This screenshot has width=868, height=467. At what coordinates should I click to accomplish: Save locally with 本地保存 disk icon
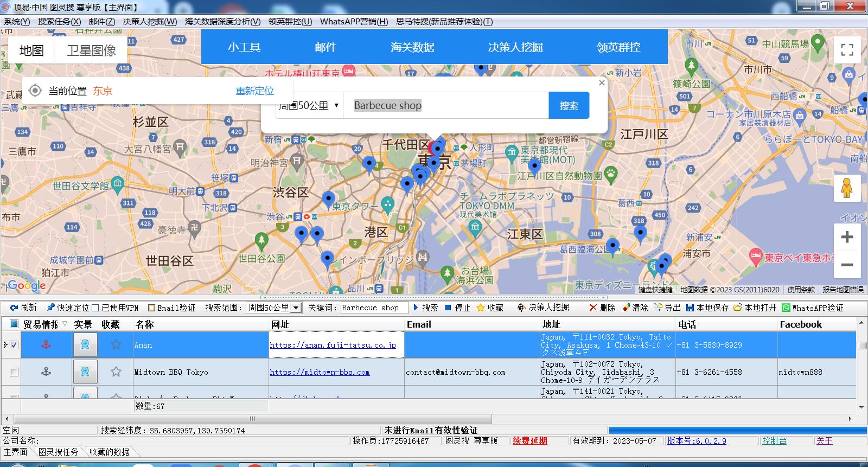tap(690, 308)
